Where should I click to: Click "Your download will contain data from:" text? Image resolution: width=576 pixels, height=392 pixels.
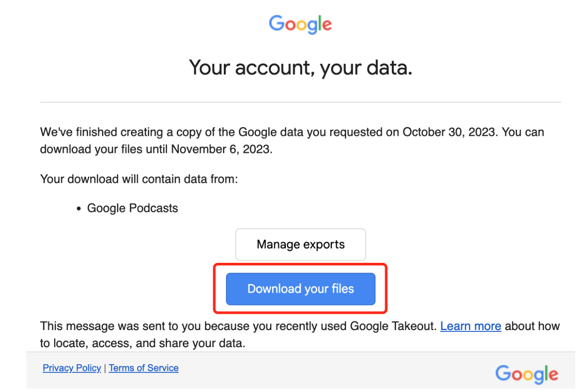(x=139, y=179)
